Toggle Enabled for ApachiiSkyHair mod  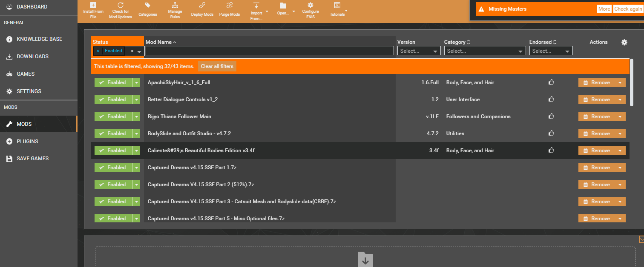coord(113,82)
